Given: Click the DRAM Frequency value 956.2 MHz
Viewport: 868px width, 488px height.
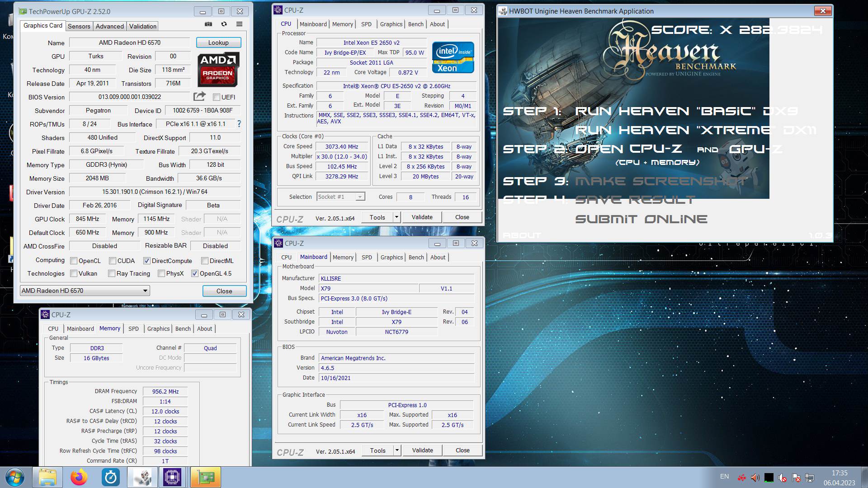Looking at the screenshot, I should pyautogui.click(x=165, y=392).
